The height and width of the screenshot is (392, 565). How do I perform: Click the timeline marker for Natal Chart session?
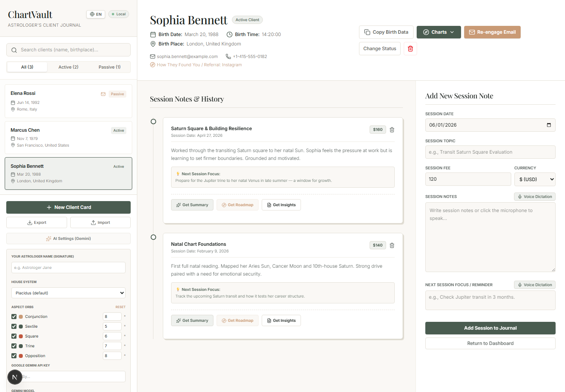click(x=153, y=237)
